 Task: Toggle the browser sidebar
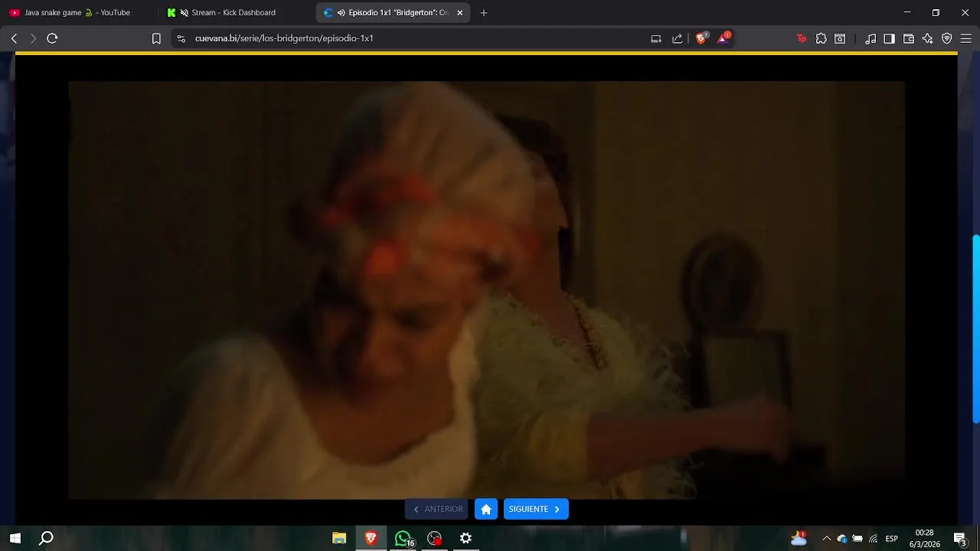coord(889,38)
